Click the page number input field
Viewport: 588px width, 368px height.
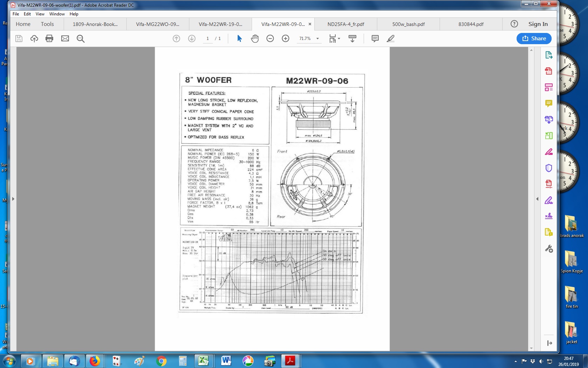coord(208,39)
